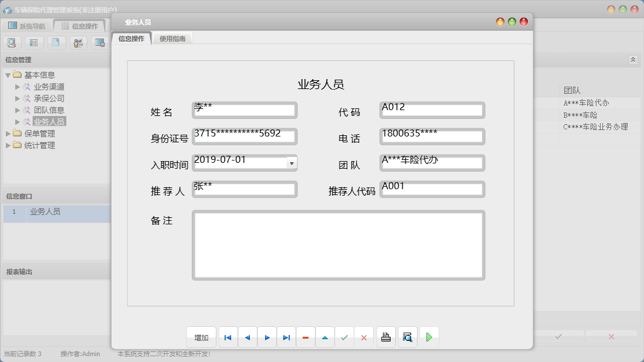Open the print icon in the dialog
Image resolution: width=644 pixels, height=362 pixels.
pos(386,337)
